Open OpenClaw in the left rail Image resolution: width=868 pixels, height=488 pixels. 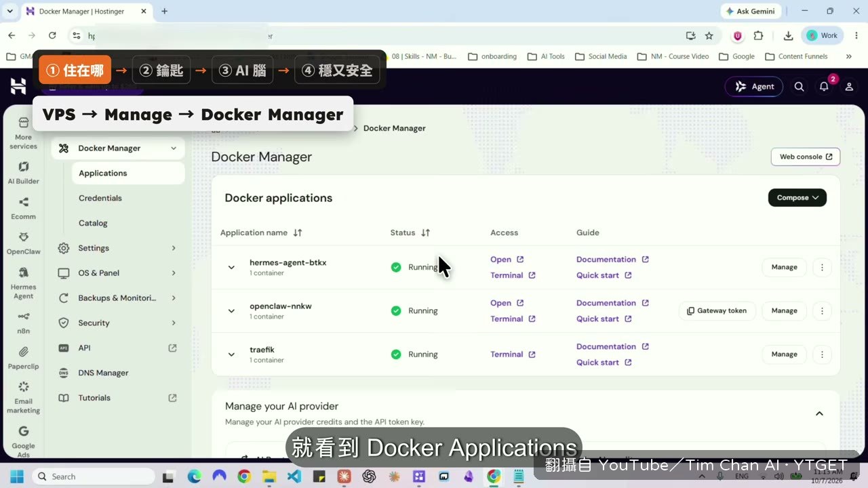point(23,243)
